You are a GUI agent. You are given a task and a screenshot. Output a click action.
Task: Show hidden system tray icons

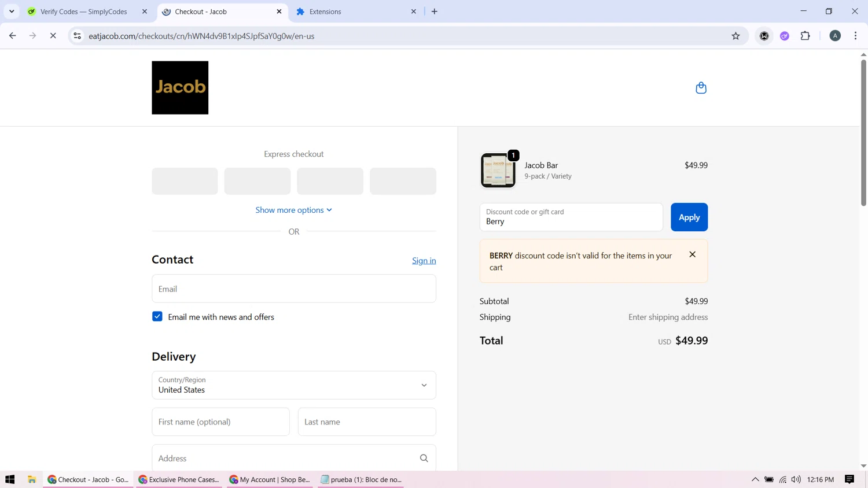(x=755, y=479)
